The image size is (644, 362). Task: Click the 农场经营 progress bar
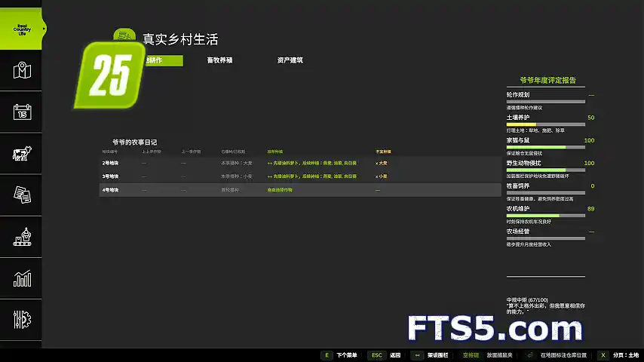545,238
